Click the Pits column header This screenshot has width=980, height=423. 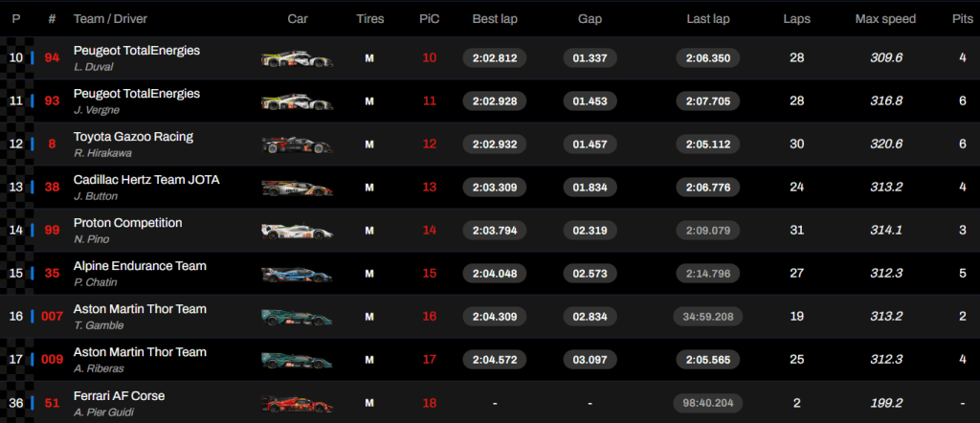coord(963,19)
